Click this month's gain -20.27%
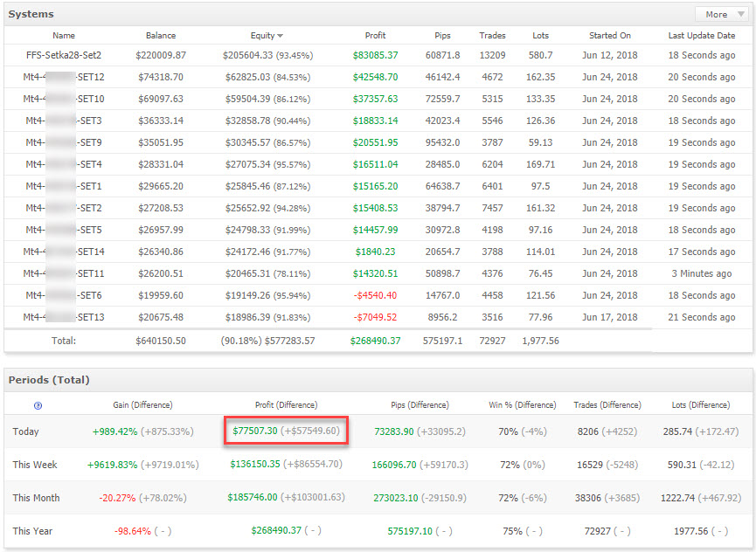The image size is (756, 552). [117, 498]
